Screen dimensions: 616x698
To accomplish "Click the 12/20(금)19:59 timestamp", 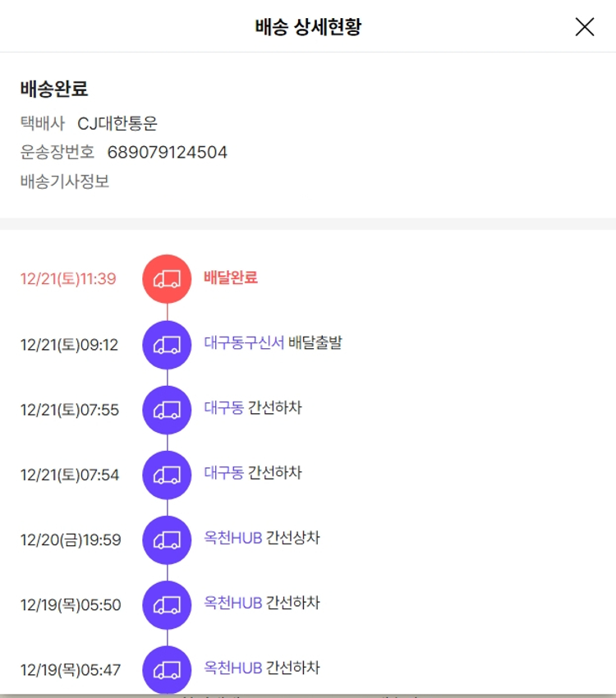I will [71, 540].
